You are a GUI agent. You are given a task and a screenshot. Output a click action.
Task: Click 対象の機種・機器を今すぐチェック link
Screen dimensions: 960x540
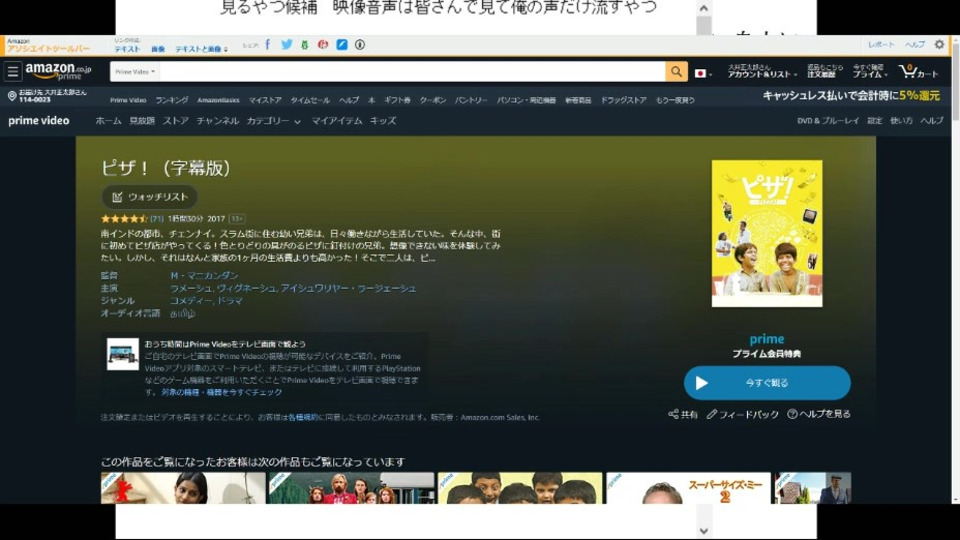222,392
